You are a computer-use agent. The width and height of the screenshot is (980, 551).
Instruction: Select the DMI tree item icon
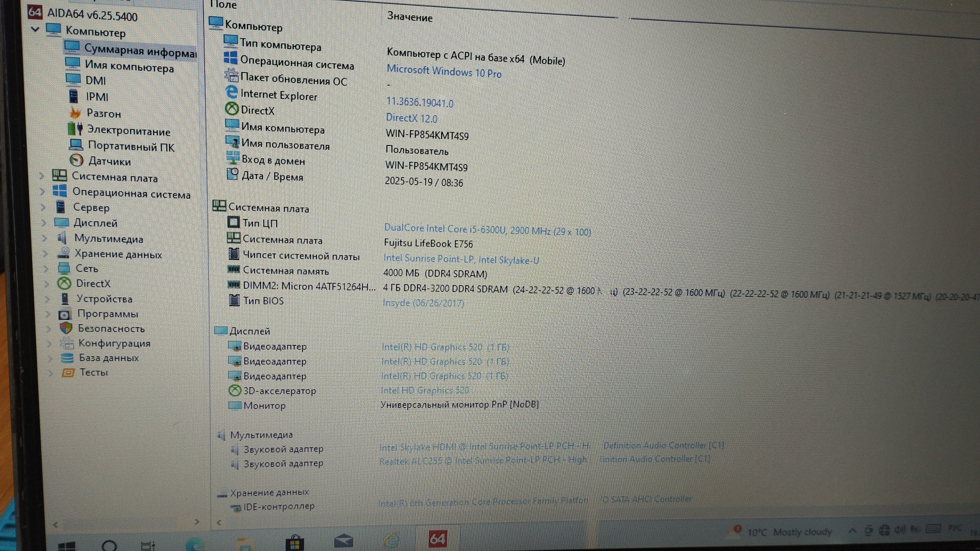pos(73,80)
